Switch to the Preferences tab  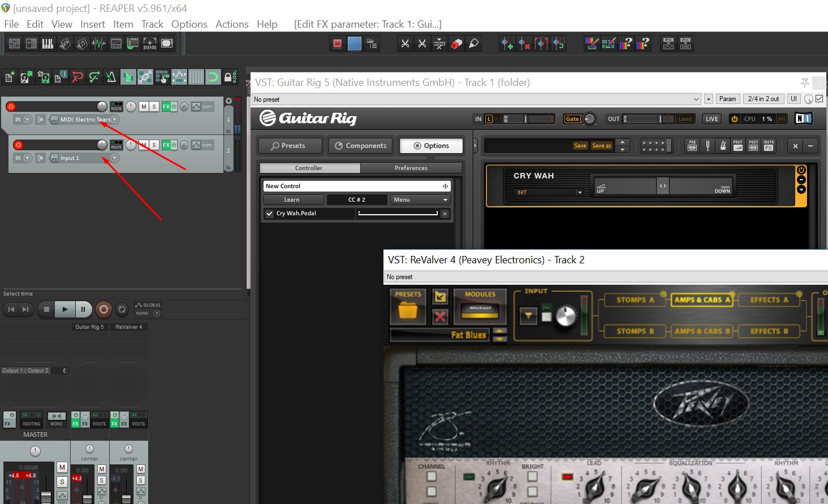click(x=411, y=168)
